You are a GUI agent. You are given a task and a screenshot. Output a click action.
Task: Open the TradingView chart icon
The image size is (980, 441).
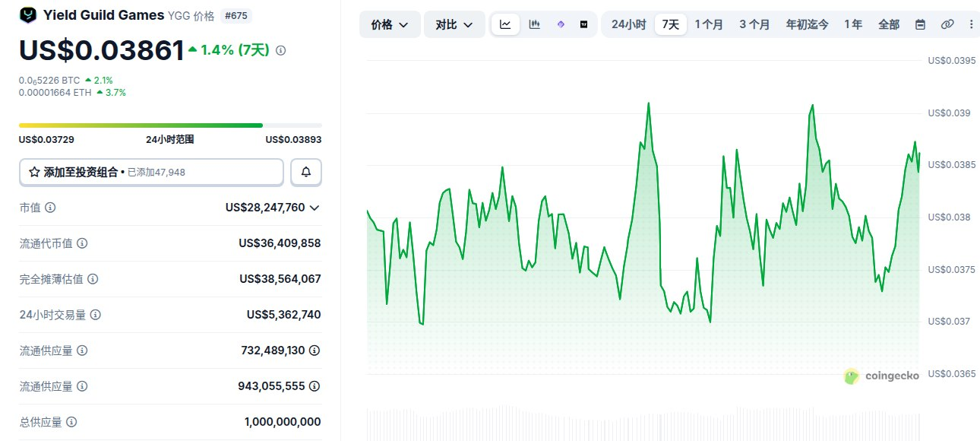(x=584, y=24)
